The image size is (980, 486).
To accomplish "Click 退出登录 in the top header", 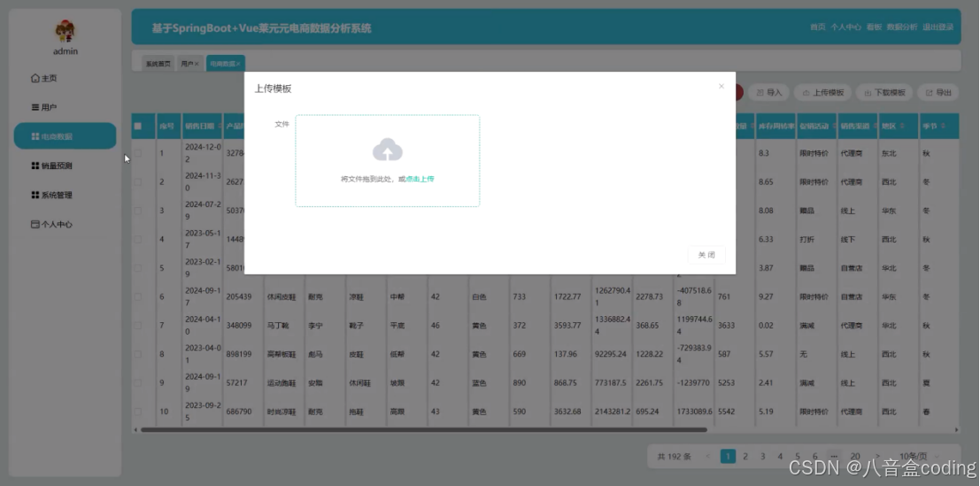I will [x=938, y=27].
